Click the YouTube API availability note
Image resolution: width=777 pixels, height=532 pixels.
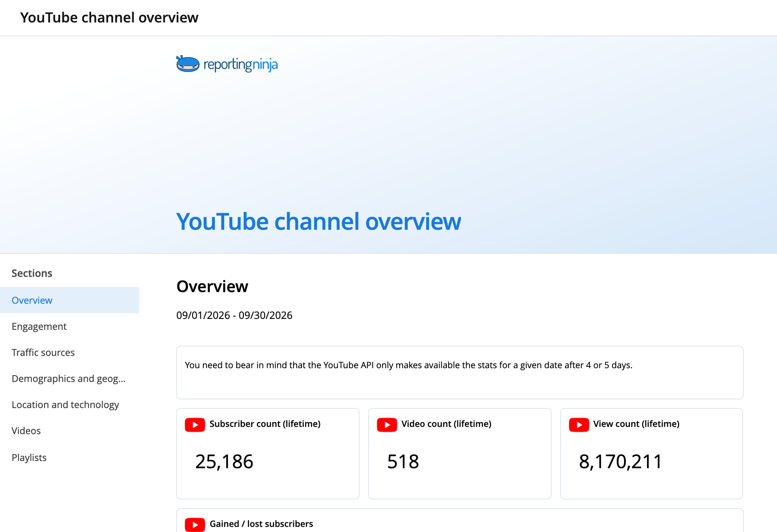tap(408, 365)
